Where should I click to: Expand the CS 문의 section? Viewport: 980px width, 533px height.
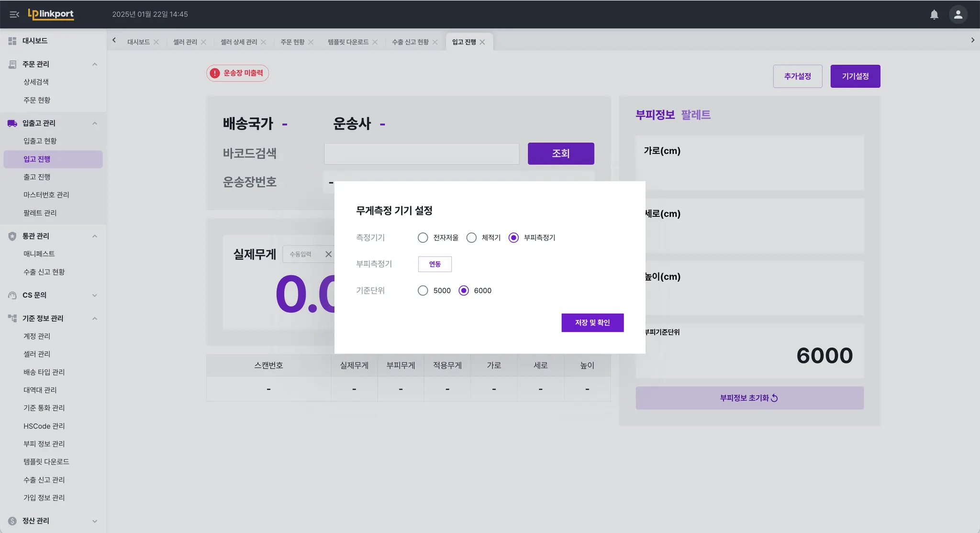pyautogui.click(x=95, y=295)
